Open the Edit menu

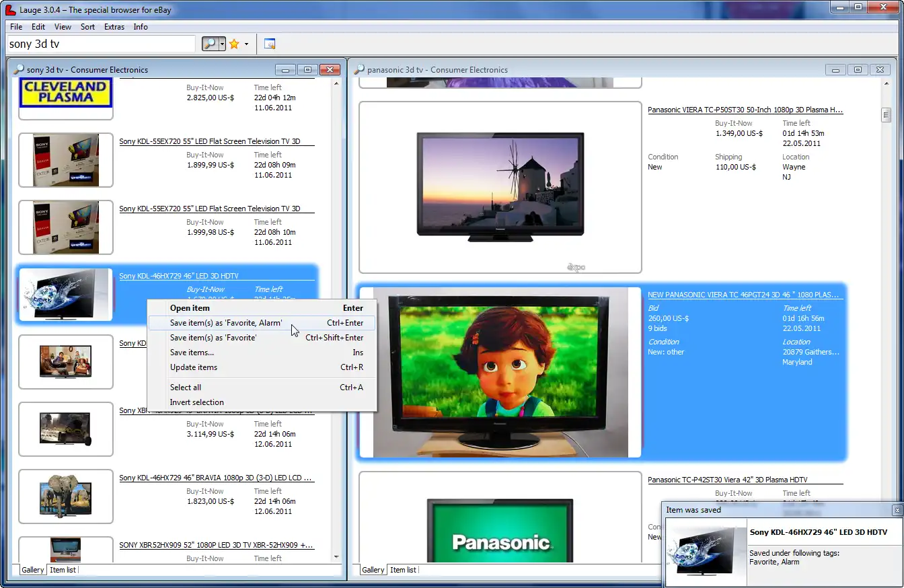point(38,27)
